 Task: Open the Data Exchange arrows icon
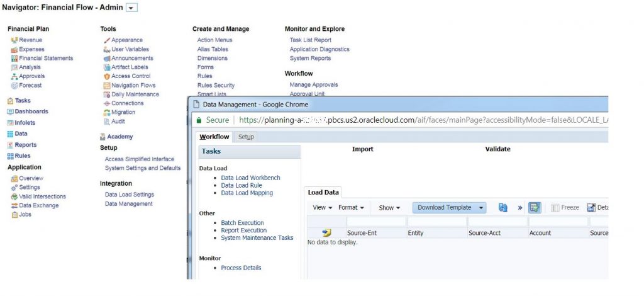(x=14, y=205)
